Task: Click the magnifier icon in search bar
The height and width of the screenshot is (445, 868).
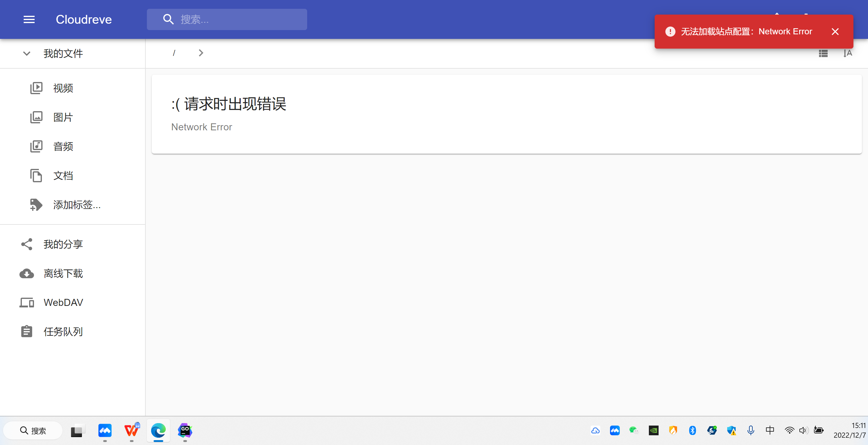Action: point(168,19)
